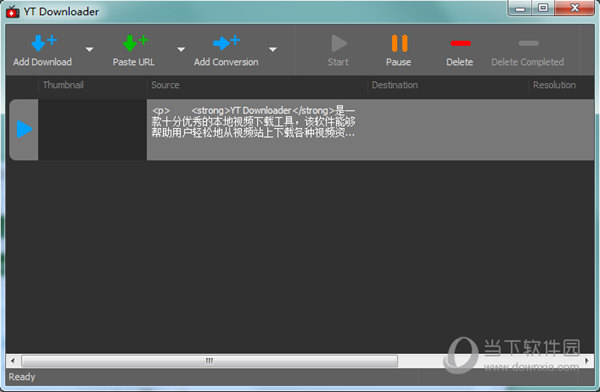Click the horizontal scrollbar's left arrow
This screenshot has height=392, width=600.
(13, 361)
